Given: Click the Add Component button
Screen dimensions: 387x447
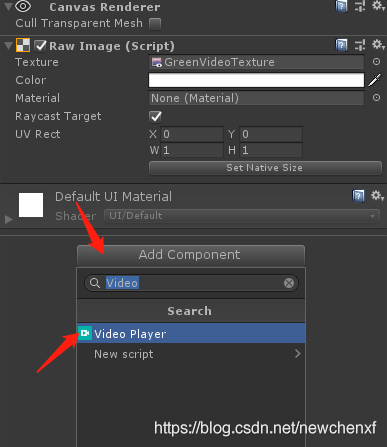Looking at the screenshot, I should (x=191, y=255).
